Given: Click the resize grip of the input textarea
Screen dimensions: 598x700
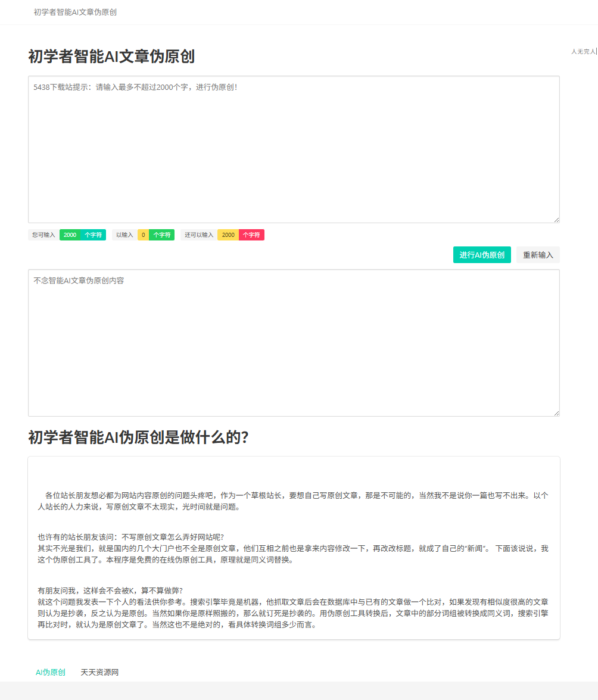Looking at the screenshot, I should [556, 220].
